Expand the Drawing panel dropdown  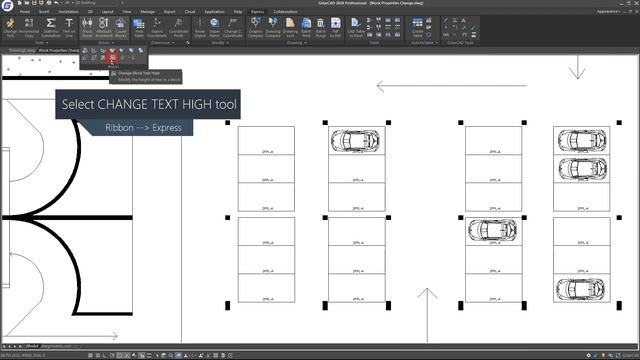click(x=306, y=43)
